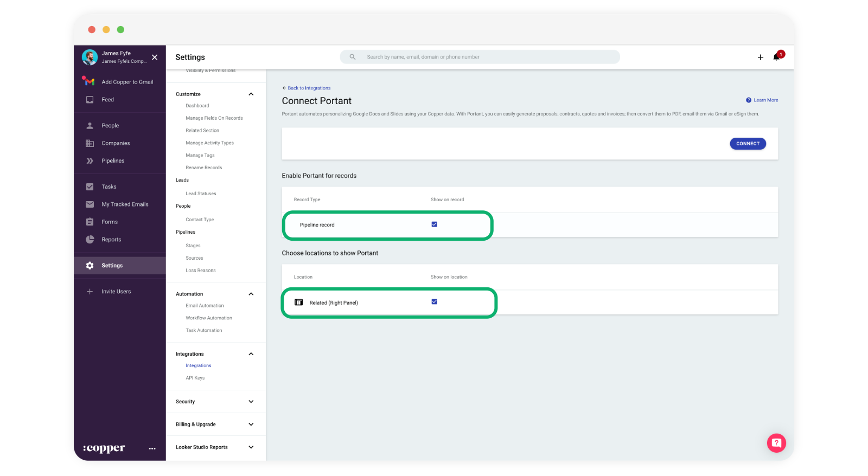Go Back to Integrations link
This screenshot has width=868, height=476.
309,88
